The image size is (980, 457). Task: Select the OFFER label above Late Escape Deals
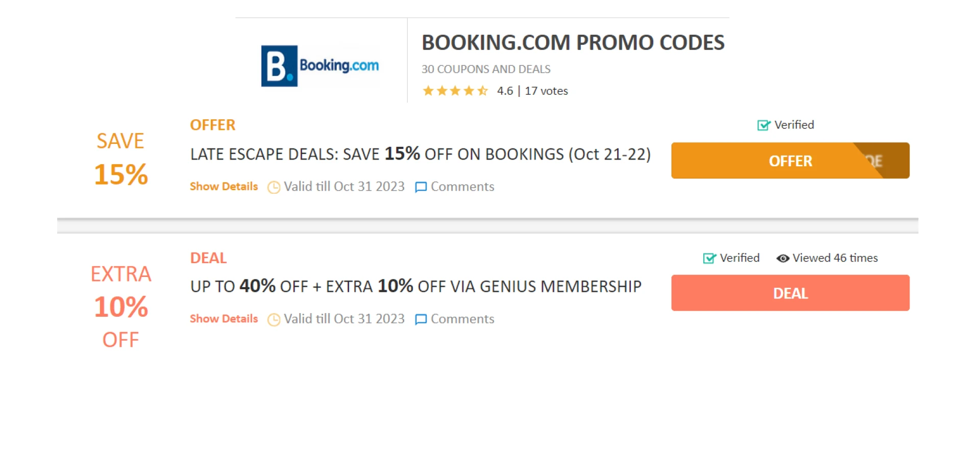(212, 125)
